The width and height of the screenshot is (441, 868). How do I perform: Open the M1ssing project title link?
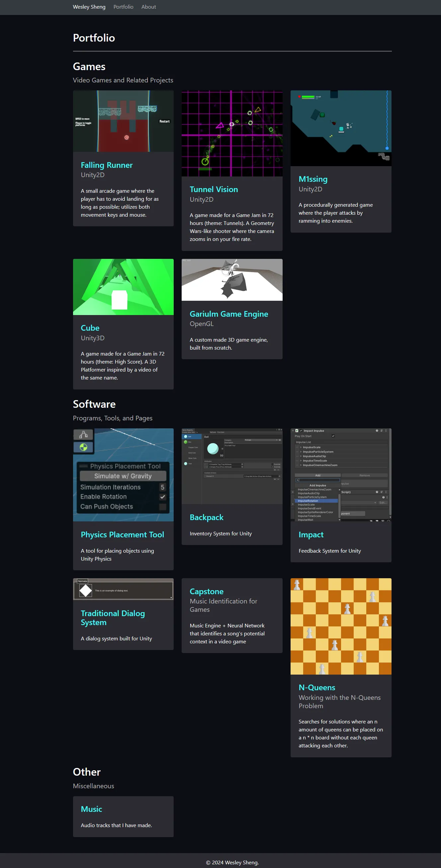click(x=313, y=179)
